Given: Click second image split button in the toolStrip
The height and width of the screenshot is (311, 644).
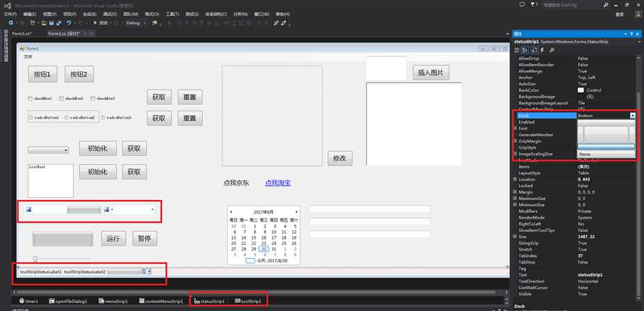Looking at the screenshot, I should click(108, 210).
